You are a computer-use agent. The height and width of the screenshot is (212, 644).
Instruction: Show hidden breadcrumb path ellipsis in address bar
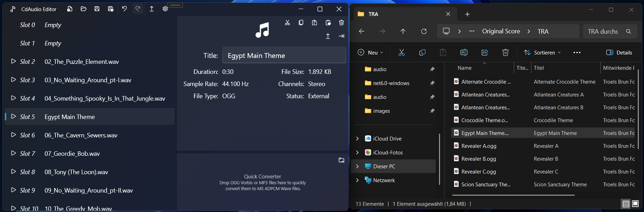(x=472, y=31)
